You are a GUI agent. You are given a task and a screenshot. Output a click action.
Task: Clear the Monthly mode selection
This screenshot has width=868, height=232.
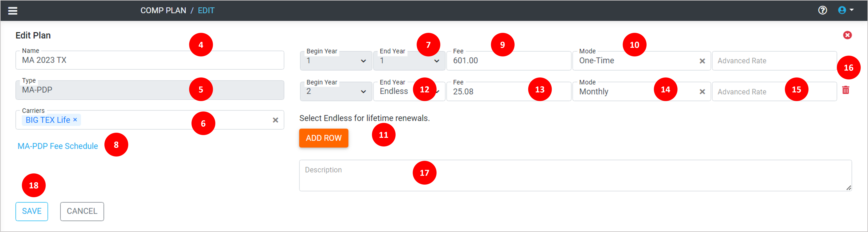coord(702,92)
